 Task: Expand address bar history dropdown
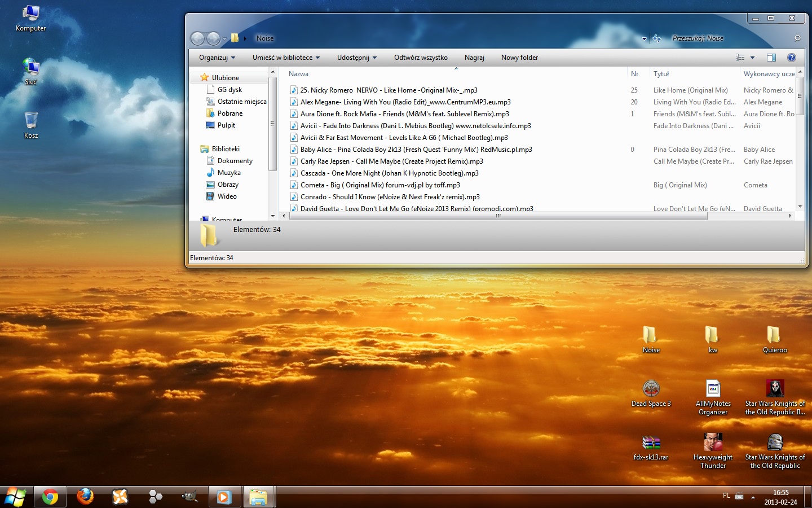[x=644, y=39]
